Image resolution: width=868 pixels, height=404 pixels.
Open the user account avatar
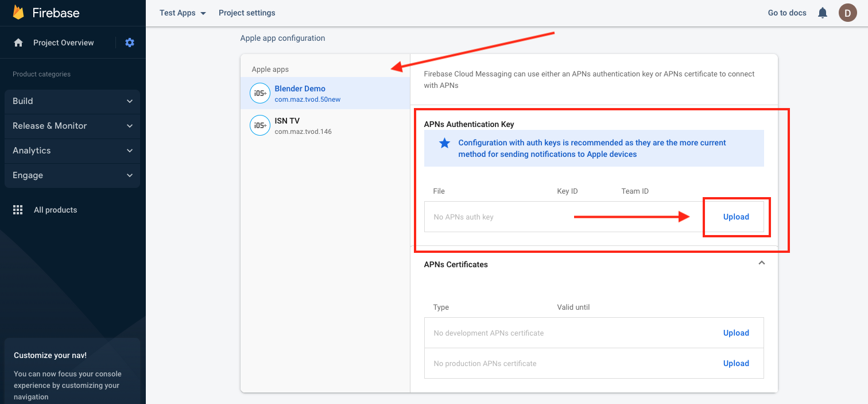848,13
